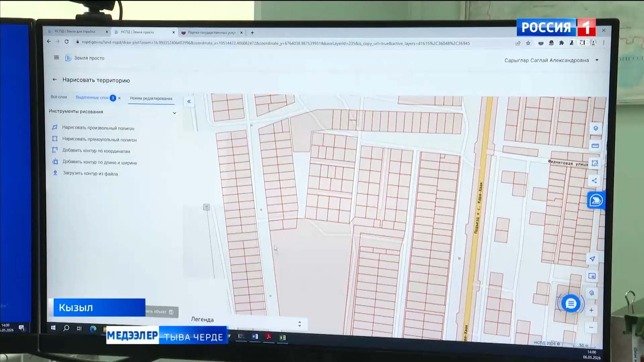This screenshot has width=644, height=362.
Task: Open the browser extensions puzzle icon
Action: 561,43
